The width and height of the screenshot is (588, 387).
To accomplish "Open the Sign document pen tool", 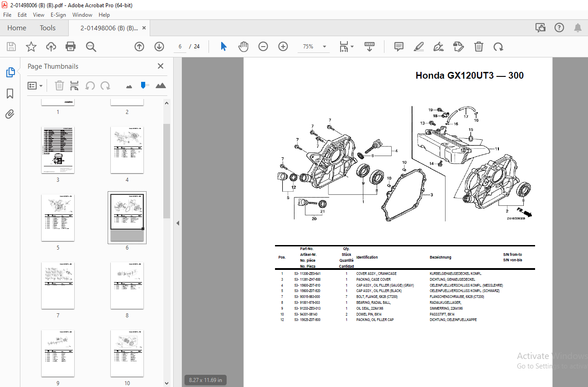I will (438, 47).
